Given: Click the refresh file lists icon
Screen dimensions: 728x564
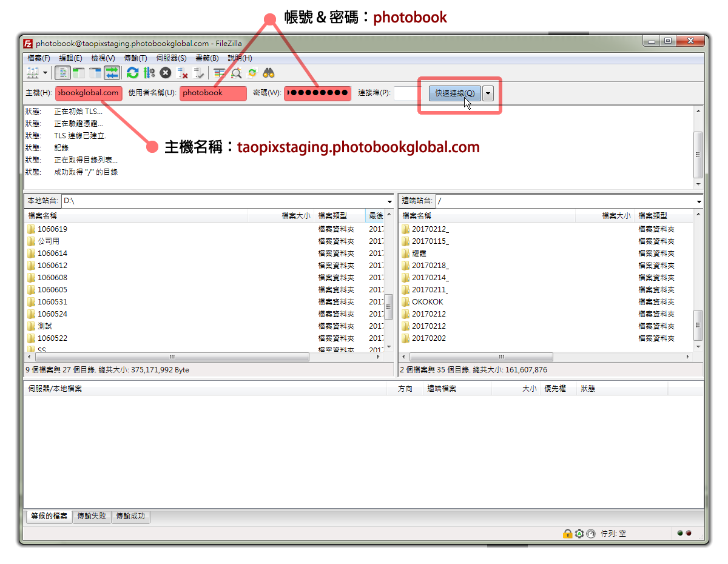Looking at the screenshot, I should [132, 73].
